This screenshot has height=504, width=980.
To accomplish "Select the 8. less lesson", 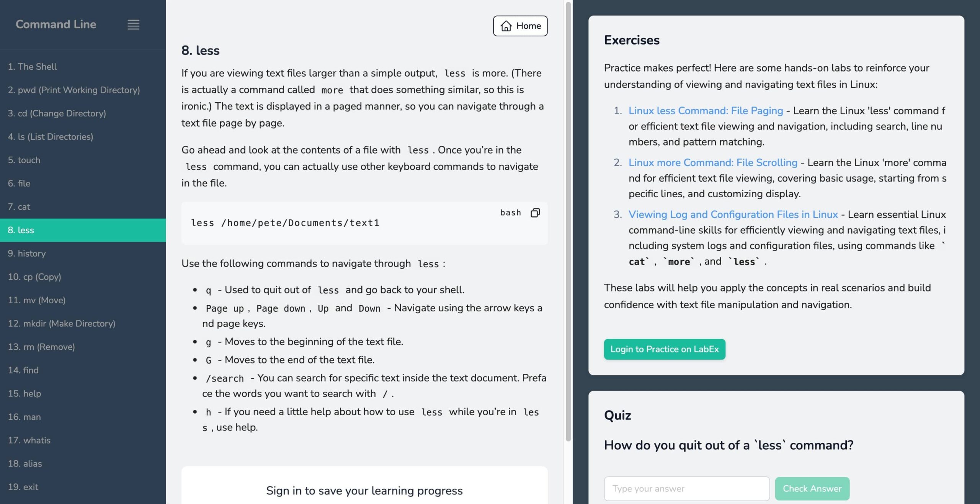I will (x=21, y=230).
